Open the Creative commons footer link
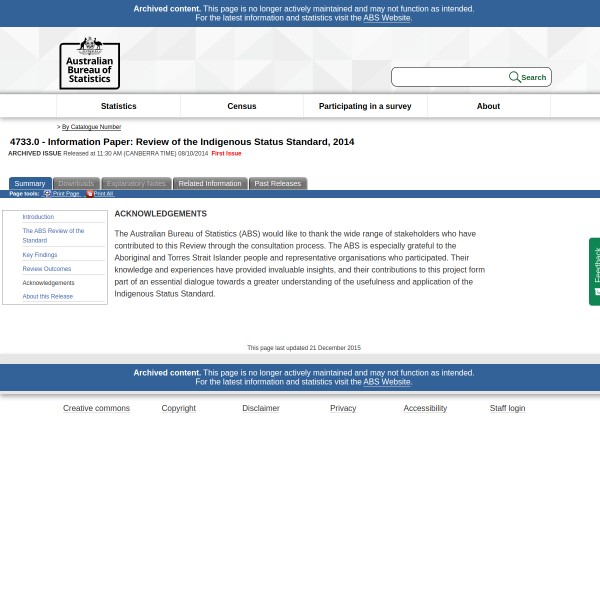600x600 pixels. [x=96, y=408]
